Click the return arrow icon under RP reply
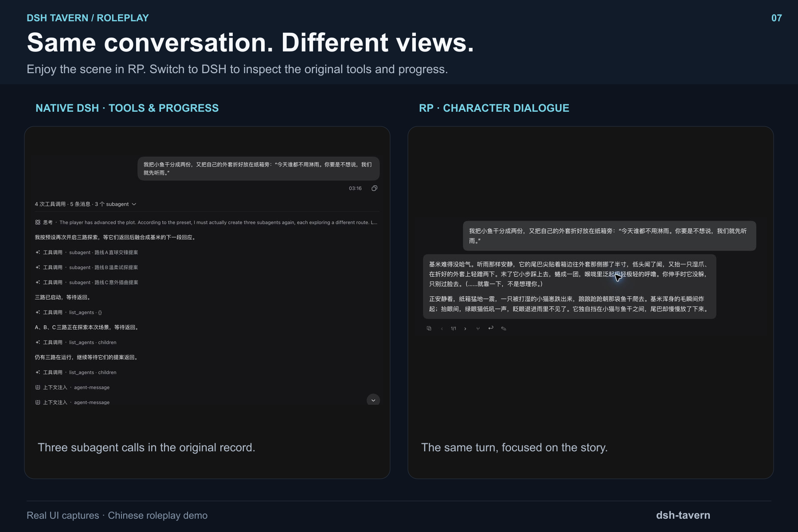 click(490, 328)
